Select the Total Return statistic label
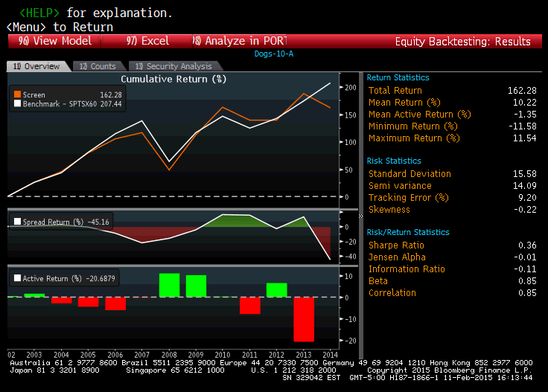 395,91
